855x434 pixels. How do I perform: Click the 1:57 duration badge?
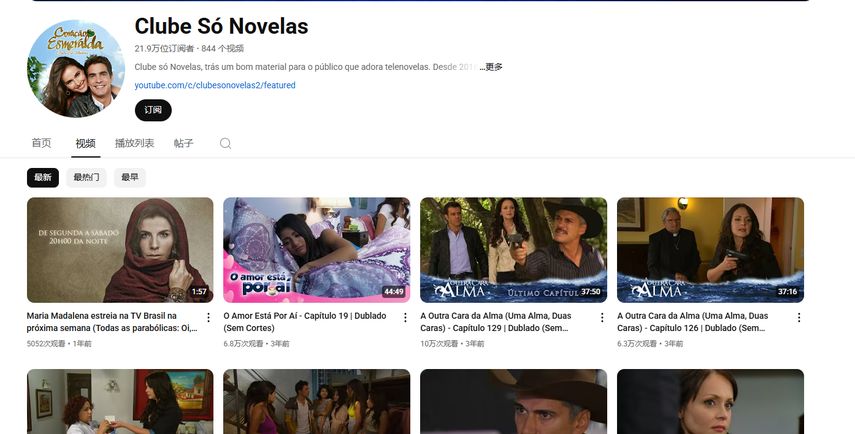point(199,292)
